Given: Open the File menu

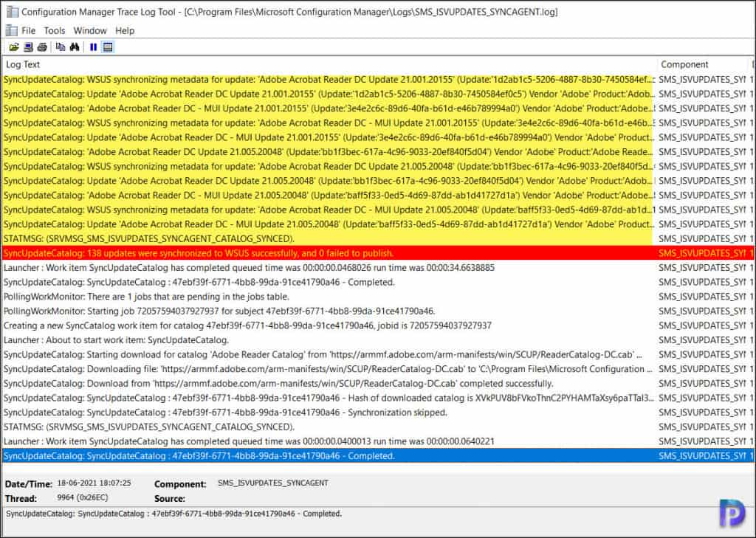Looking at the screenshot, I should click(29, 30).
